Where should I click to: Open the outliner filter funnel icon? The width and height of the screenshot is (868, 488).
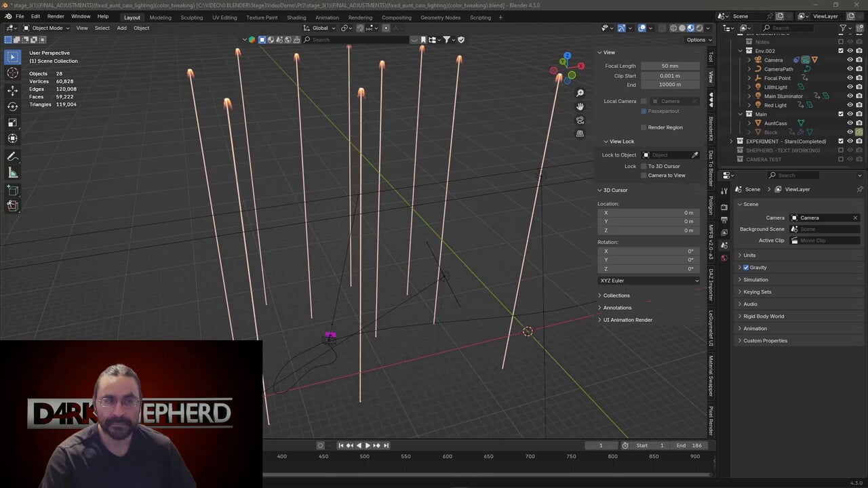point(843,28)
